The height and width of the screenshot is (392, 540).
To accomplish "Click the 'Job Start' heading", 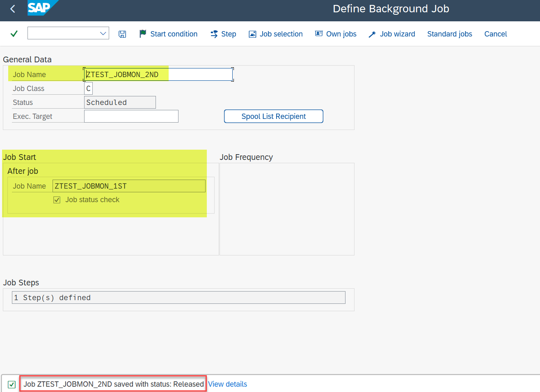I will [19, 157].
